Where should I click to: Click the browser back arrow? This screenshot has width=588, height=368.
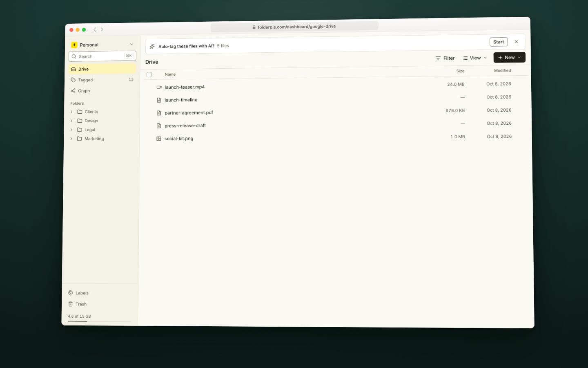pyautogui.click(x=95, y=29)
